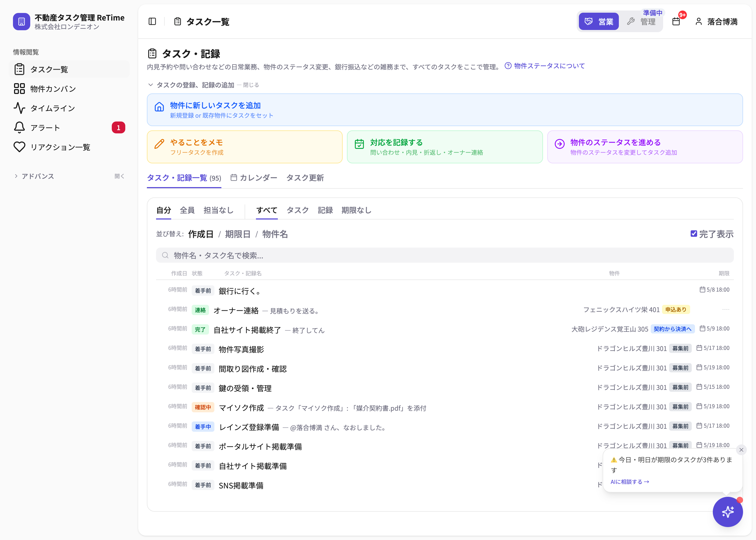Open the 鍵の受領・管理 task row

click(445, 388)
